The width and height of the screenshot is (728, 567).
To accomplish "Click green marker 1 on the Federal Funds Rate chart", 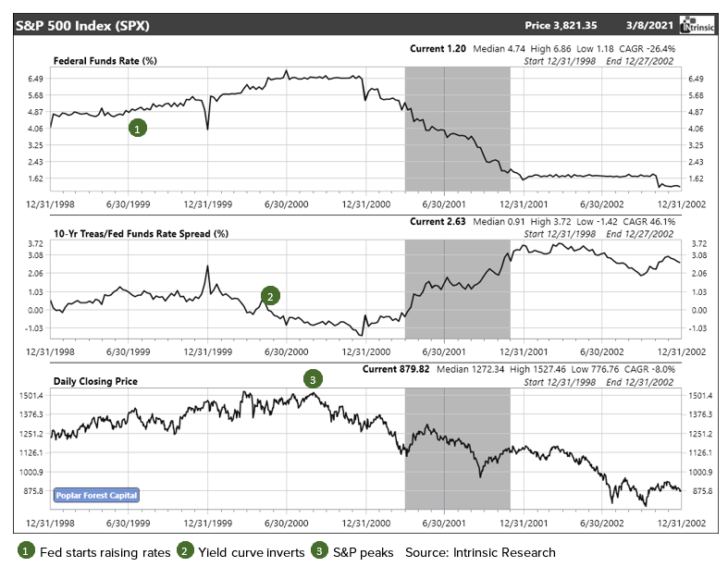I will (x=137, y=129).
